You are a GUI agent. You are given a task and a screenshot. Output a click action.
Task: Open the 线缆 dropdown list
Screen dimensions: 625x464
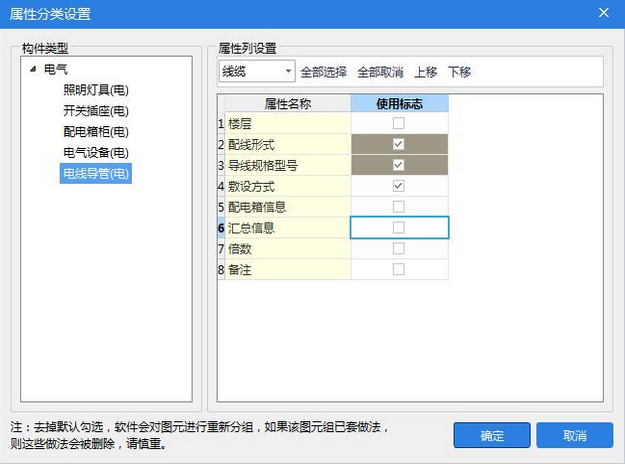click(288, 72)
